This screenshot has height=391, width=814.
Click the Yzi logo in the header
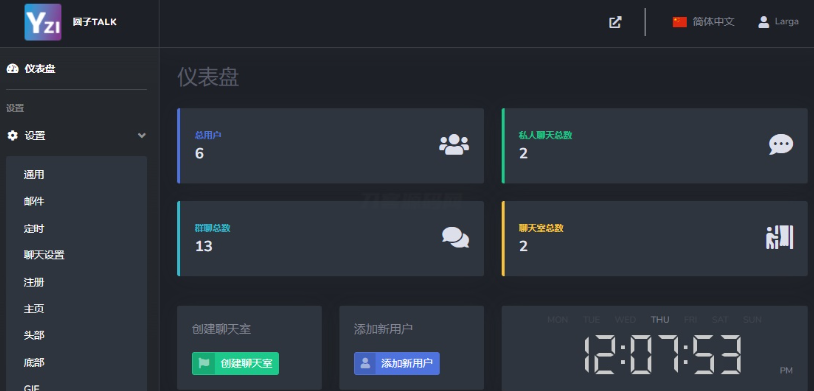(x=43, y=22)
